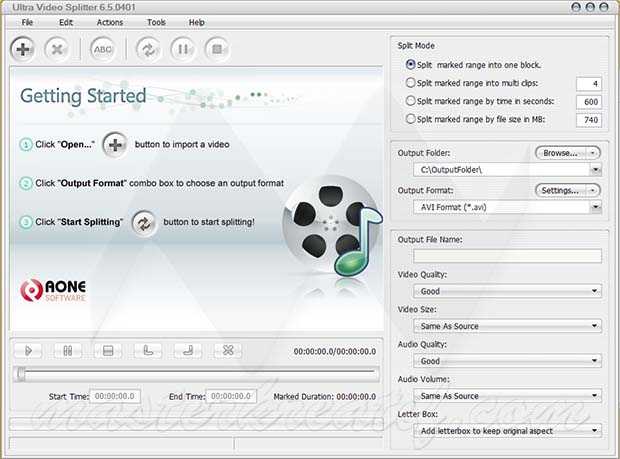Stop playback using the player stop button
This screenshot has width=620, height=459.
[x=108, y=351]
